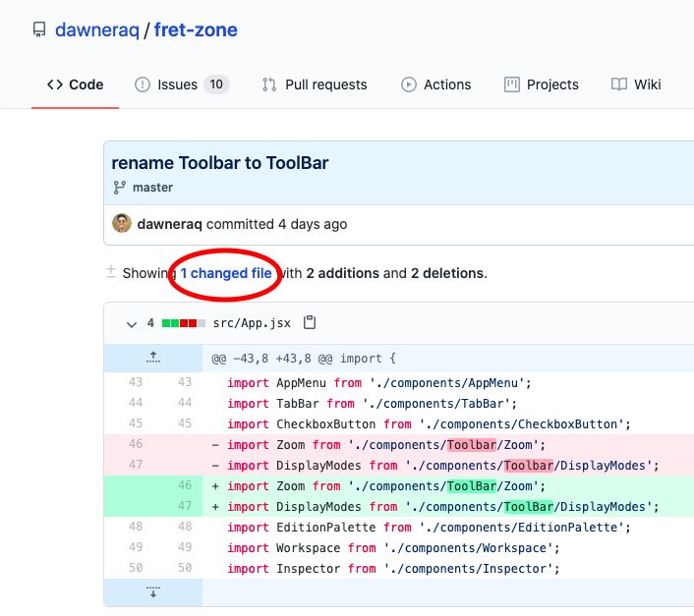Click the 'import TabBar' code line
The width and height of the screenshot is (694, 616).
pos(373,404)
